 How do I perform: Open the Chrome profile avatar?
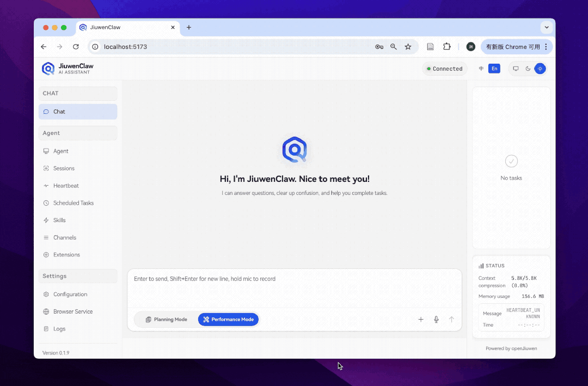coord(470,46)
